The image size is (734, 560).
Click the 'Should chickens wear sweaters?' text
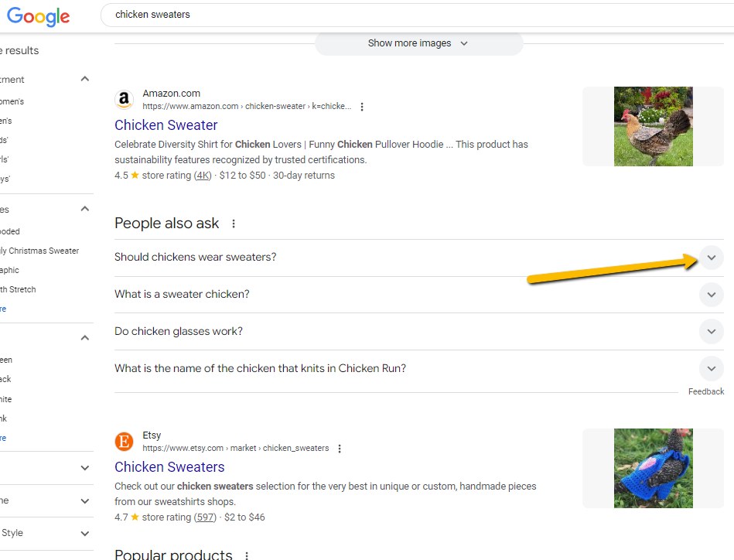195,257
